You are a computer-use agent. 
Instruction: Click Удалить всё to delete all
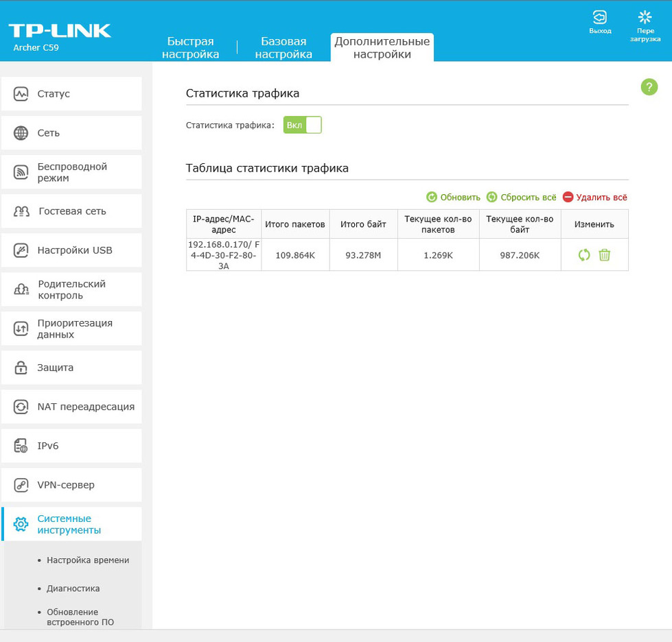click(594, 198)
